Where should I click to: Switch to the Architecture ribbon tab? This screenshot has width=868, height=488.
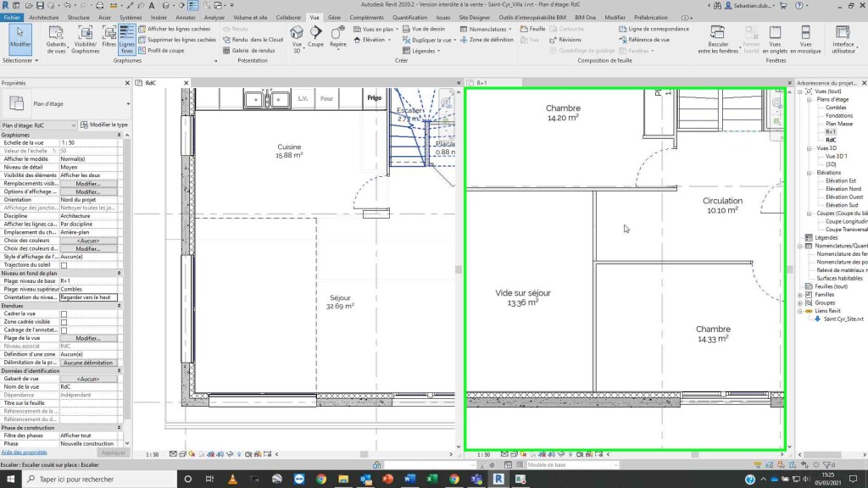[44, 17]
